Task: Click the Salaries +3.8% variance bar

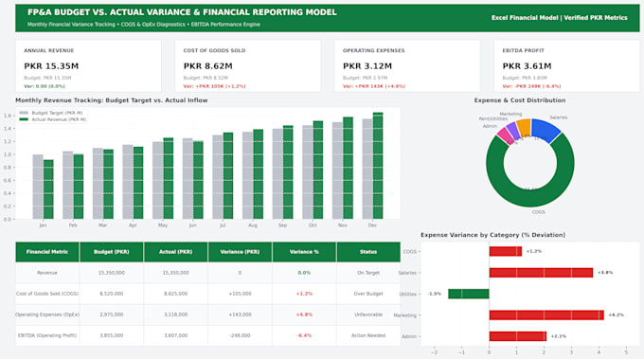Action: (541, 273)
